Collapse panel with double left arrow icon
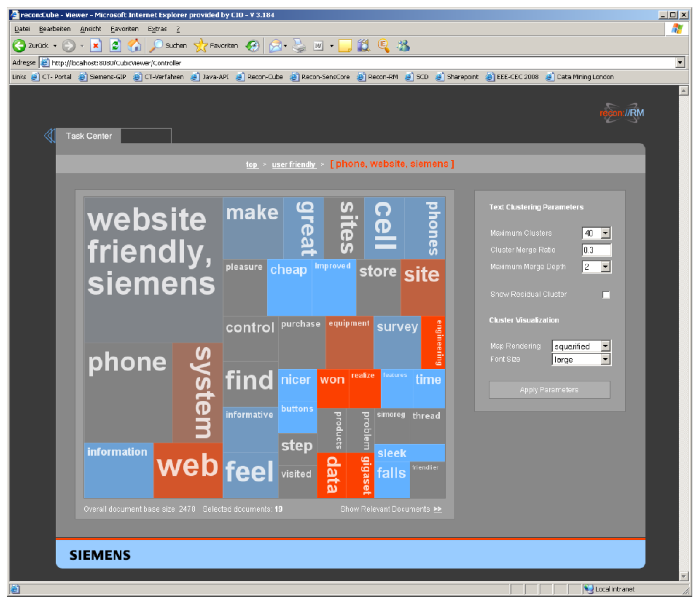700x603 pixels. (x=50, y=136)
